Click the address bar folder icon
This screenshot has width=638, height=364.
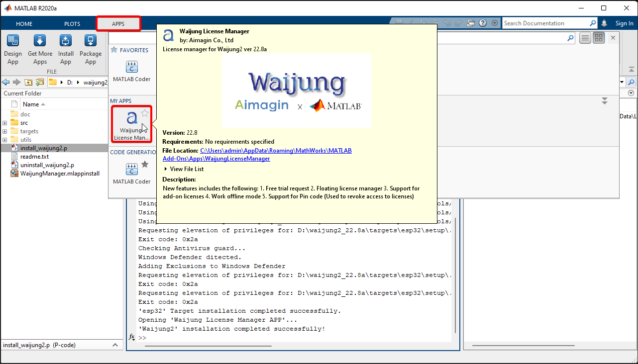pyautogui.click(x=53, y=82)
